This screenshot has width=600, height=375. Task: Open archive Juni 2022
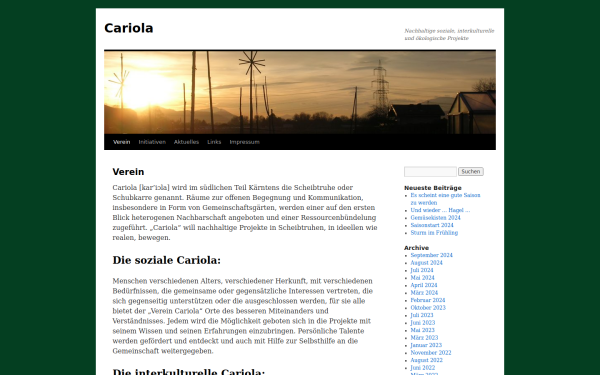[422, 368]
